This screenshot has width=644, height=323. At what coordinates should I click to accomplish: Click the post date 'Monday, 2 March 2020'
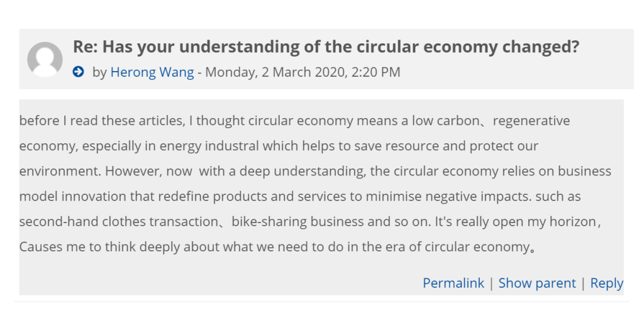tap(273, 72)
